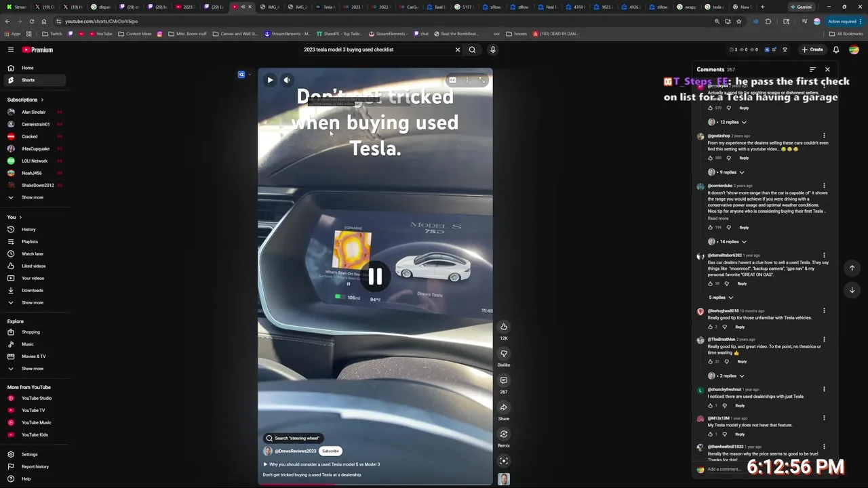Open Watch later playlist
This screenshot has width=868, height=488.
(34, 253)
